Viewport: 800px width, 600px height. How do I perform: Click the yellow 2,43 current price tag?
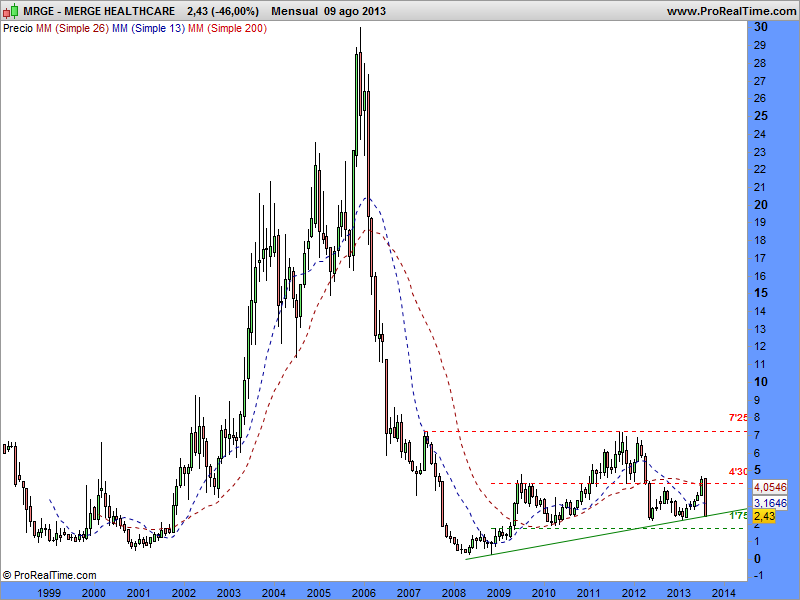tap(764, 516)
